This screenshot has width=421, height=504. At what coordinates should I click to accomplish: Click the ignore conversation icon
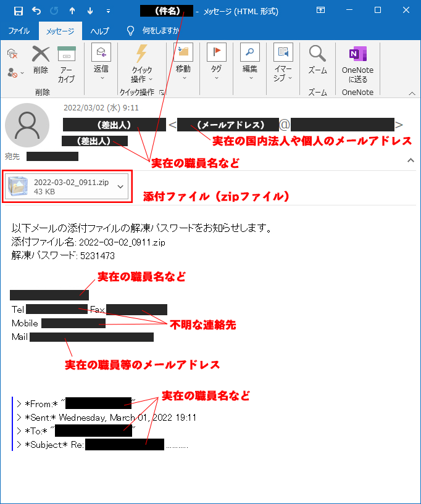click(x=12, y=54)
